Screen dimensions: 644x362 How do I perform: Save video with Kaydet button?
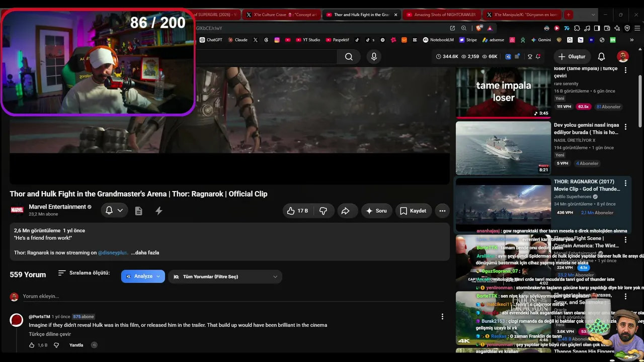(413, 211)
